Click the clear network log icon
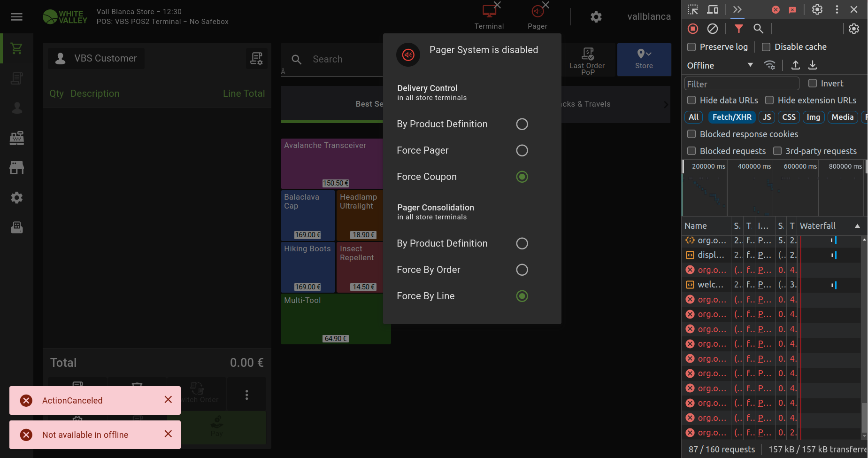The height and width of the screenshot is (458, 868). coord(713,29)
